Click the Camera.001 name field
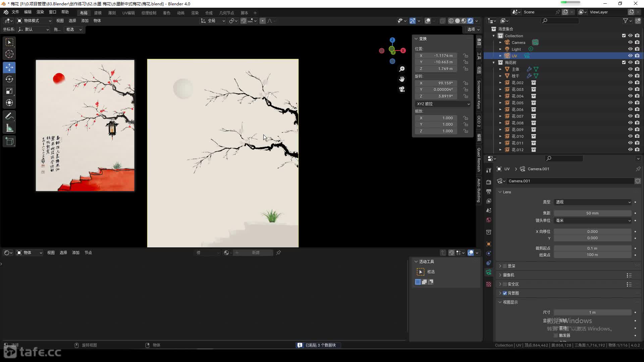Viewport: 644px width, 362px height. (570, 181)
